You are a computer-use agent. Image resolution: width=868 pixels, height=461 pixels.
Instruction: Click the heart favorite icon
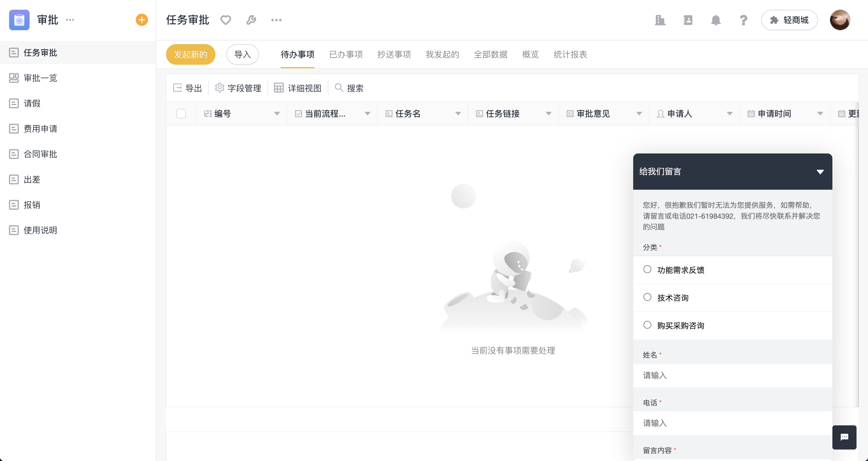tap(225, 20)
